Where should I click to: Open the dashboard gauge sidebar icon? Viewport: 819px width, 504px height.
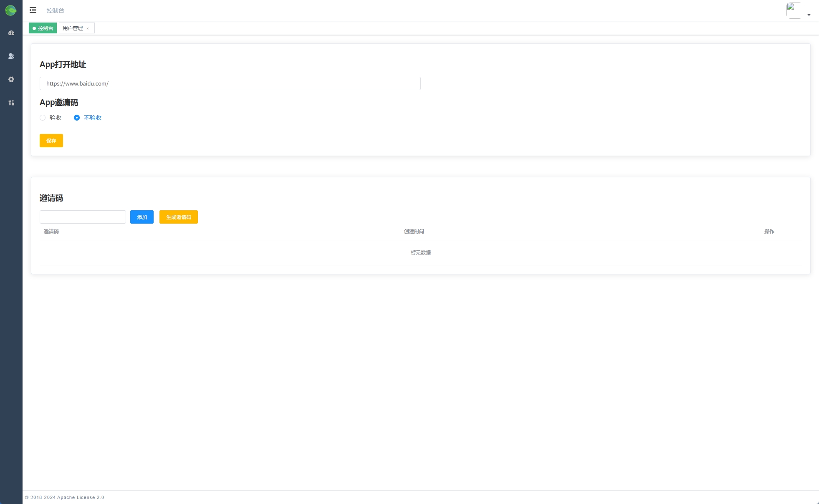click(x=11, y=33)
